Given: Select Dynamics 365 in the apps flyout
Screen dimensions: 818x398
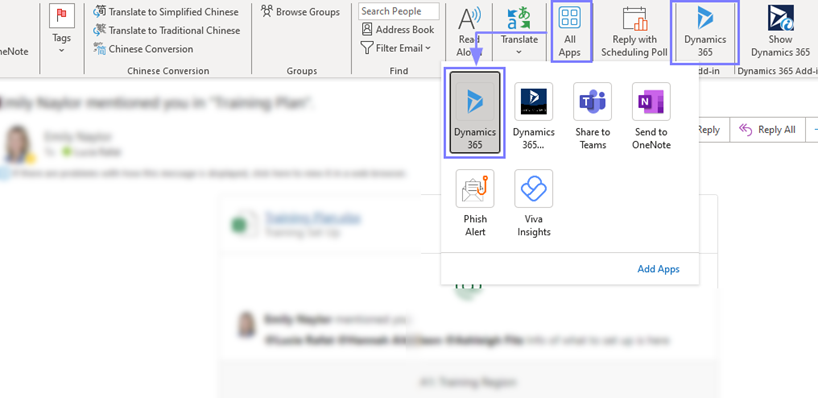Looking at the screenshot, I should point(475,113).
